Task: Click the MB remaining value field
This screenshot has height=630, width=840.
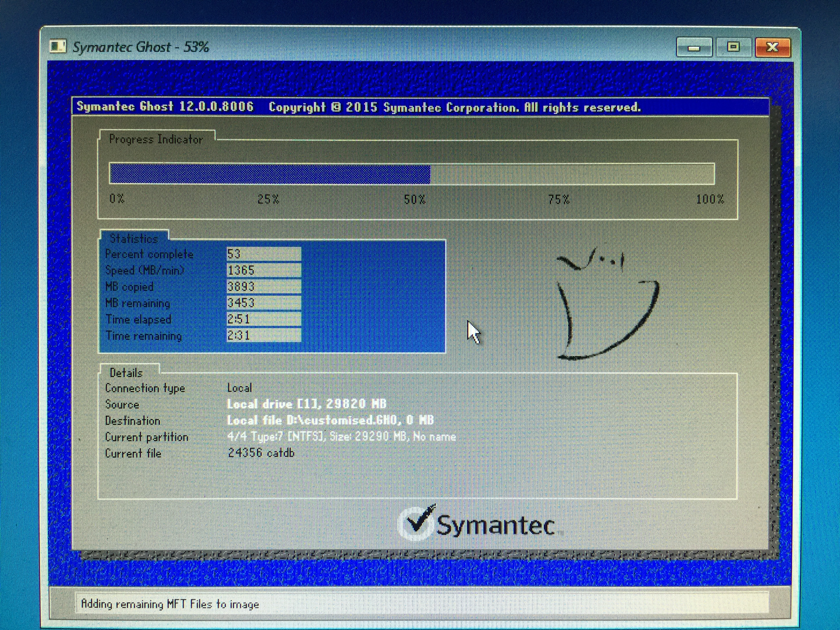Action: tap(264, 303)
